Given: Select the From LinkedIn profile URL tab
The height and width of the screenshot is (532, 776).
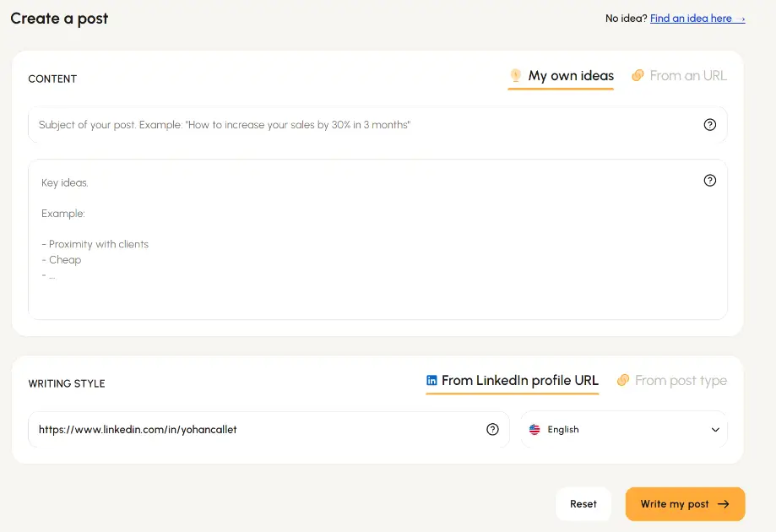Looking at the screenshot, I should [519, 380].
